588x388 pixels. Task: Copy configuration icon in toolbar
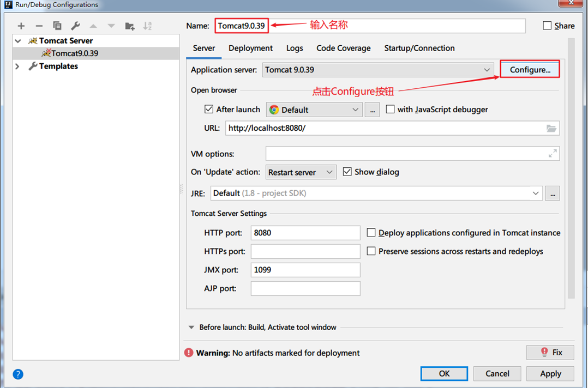click(57, 26)
